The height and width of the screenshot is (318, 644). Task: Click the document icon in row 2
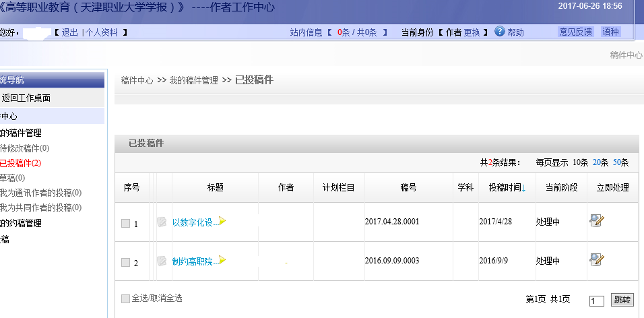coord(162,261)
